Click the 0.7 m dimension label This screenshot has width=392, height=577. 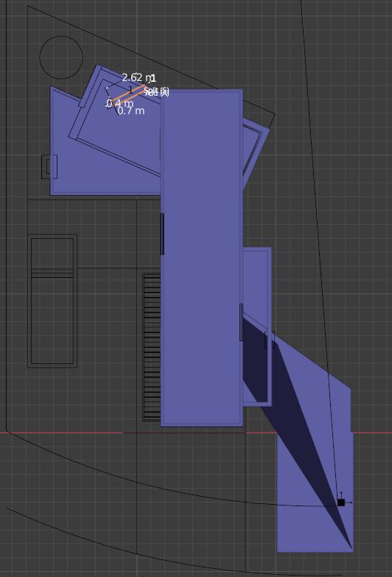pyautogui.click(x=131, y=111)
